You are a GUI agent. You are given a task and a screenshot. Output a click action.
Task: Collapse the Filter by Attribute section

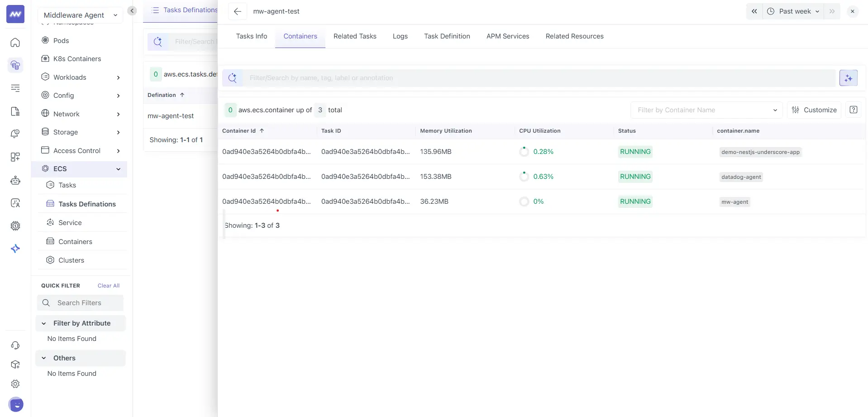tap(44, 323)
